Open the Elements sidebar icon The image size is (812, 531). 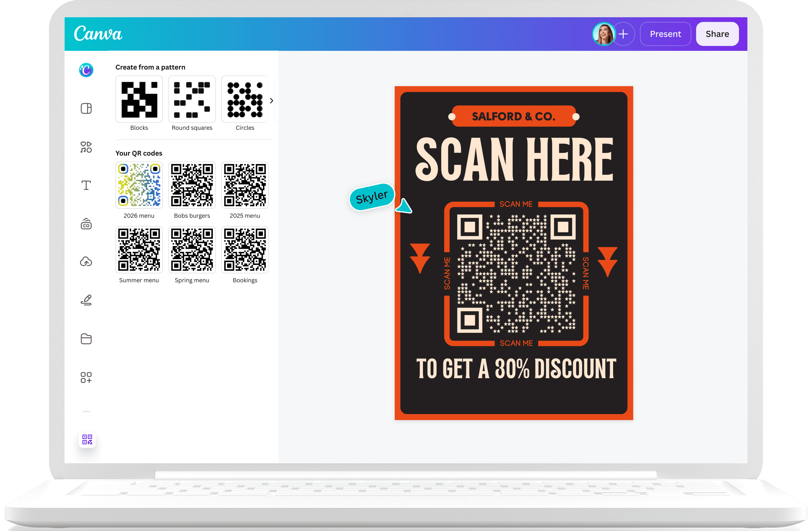86,147
